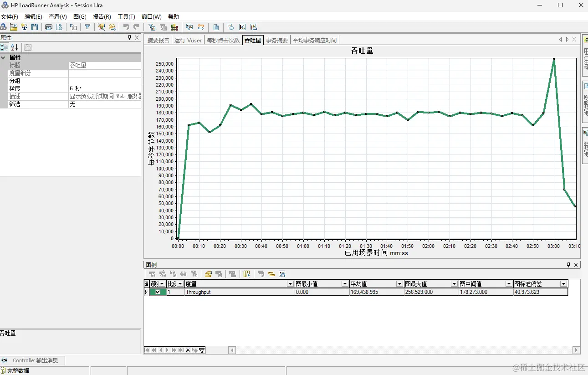Sort properties alphabetically with A-Z icon

[14, 47]
